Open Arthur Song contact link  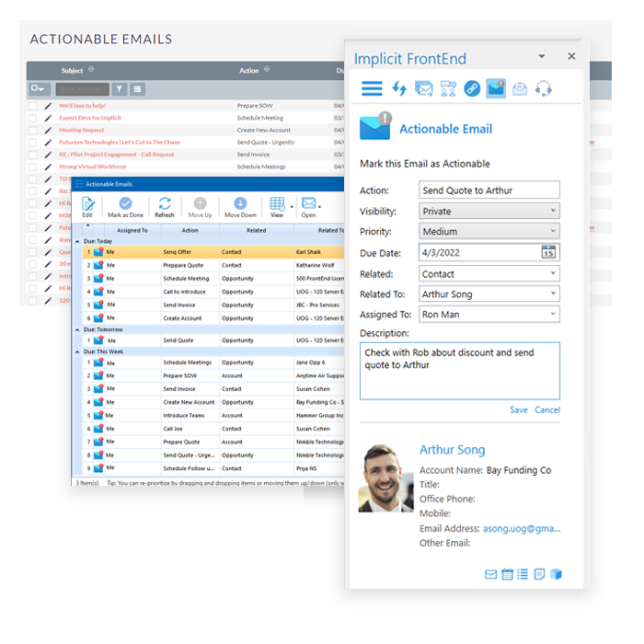pos(452,450)
